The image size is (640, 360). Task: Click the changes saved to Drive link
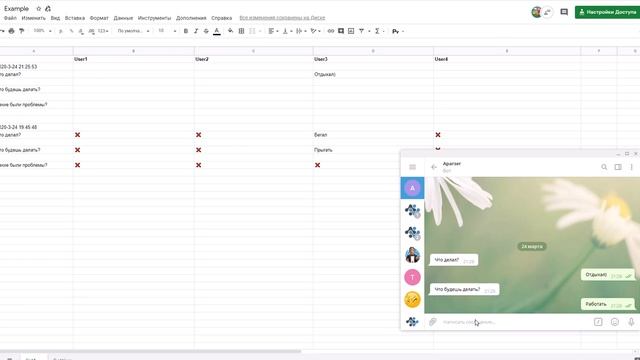click(282, 18)
